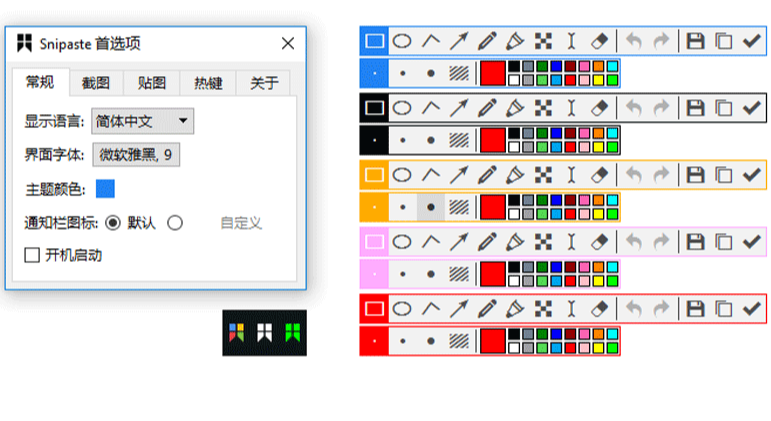Click the 微软雅黑, 9 font button

(x=136, y=155)
